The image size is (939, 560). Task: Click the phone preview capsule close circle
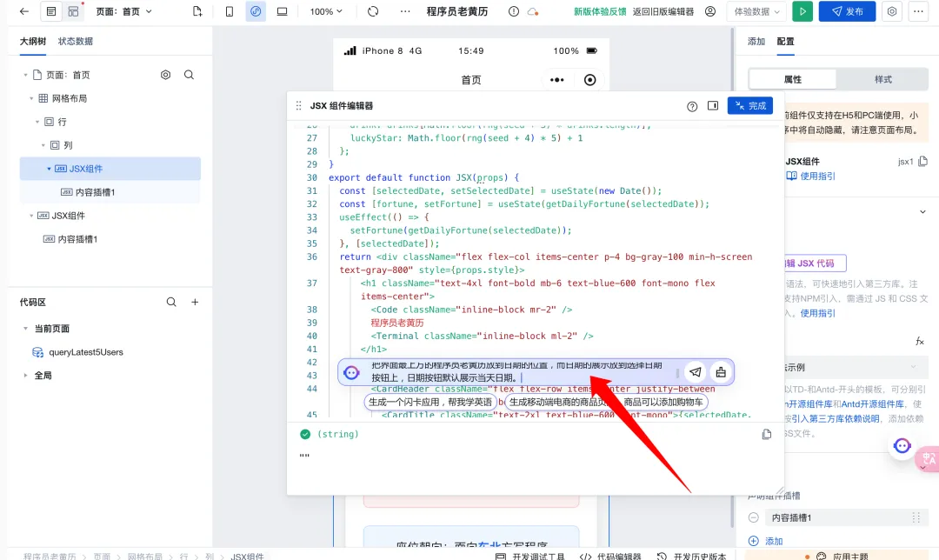point(589,80)
